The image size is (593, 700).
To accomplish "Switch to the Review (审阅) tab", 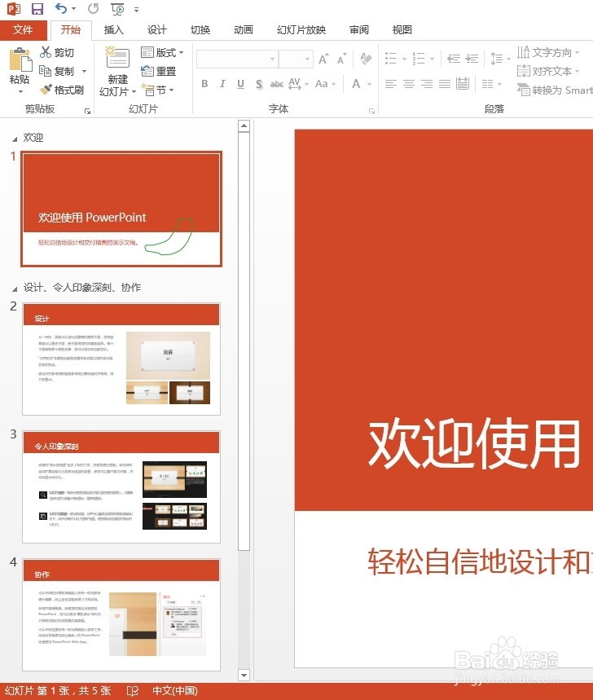I will (359, 30).
